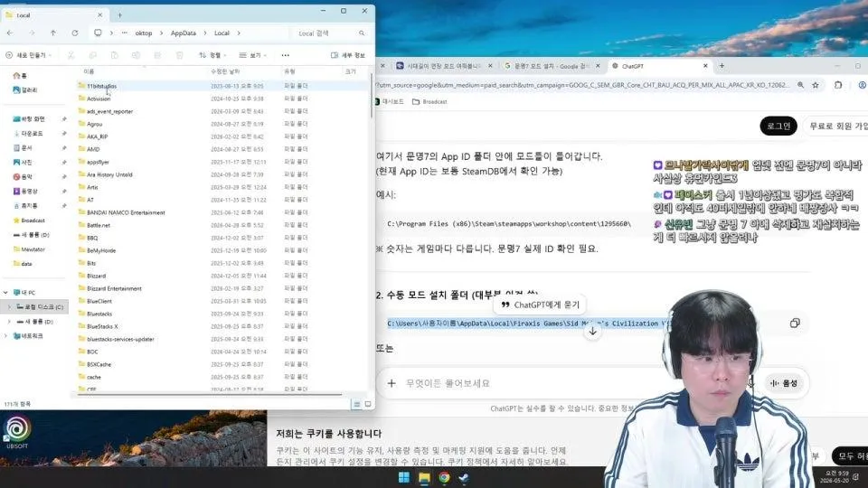This screenshot has height=488, width=868.
Task: Open a new Chrome tab
Action: click(x=722, y=66)
